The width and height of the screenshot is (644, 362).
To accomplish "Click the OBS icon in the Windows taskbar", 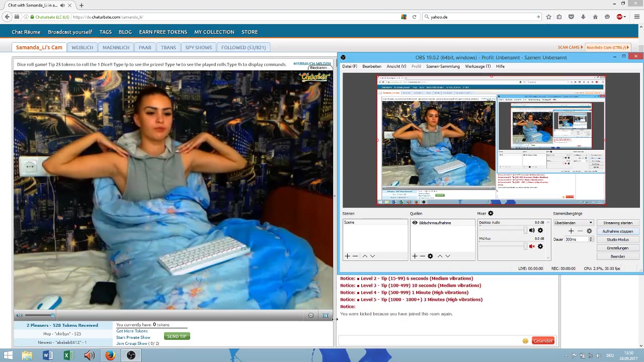I will click(131, 355).
